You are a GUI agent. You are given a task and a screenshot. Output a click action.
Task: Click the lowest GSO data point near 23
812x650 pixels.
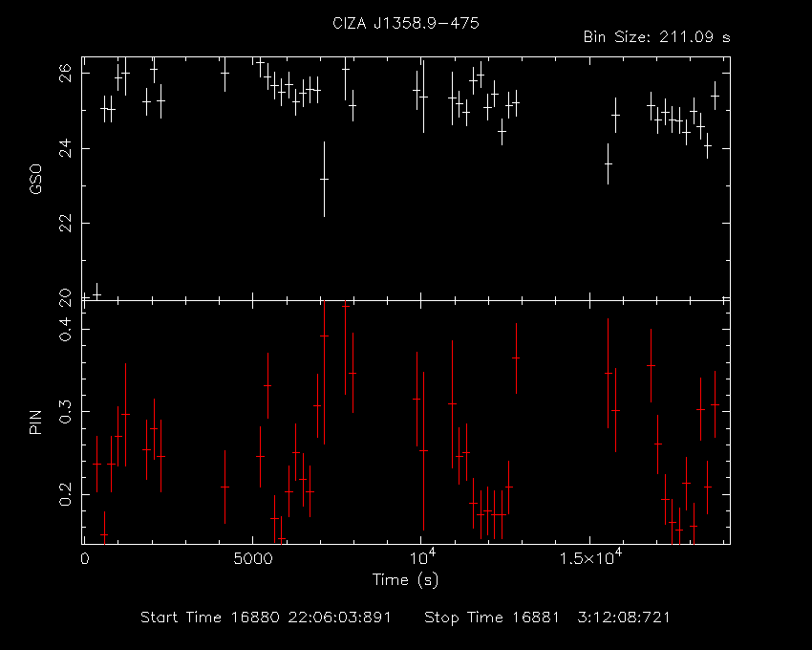[324, 179]
